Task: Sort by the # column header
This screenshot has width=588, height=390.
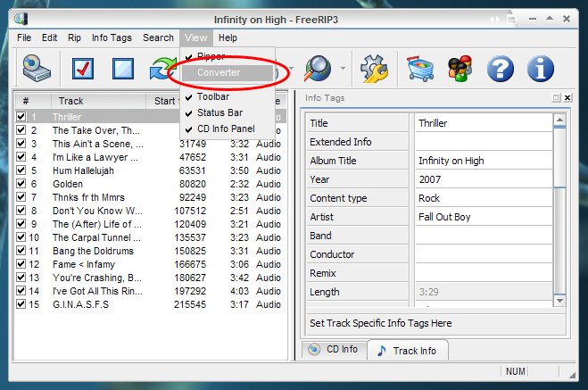Action: point(33,101)
